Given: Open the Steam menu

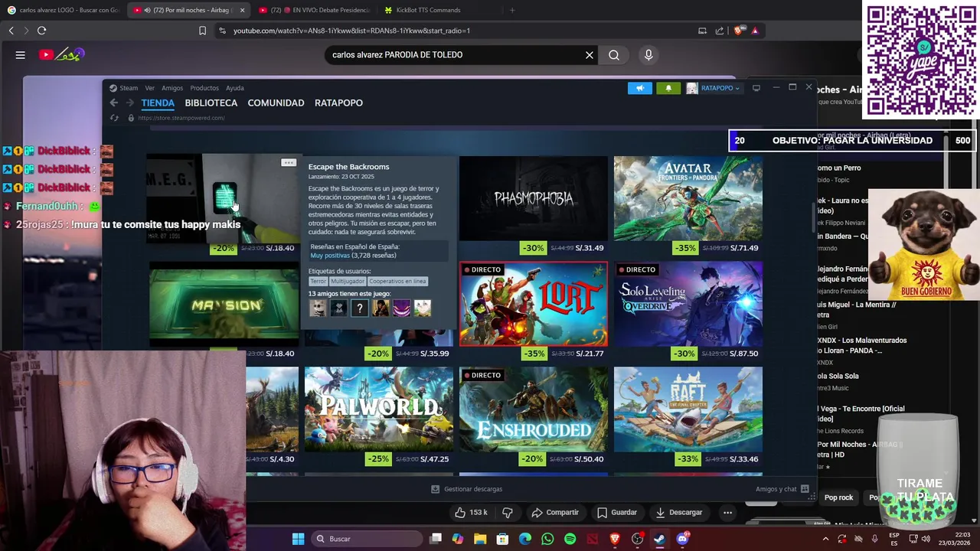Looking at the screenshot, I should coord(123,88).
